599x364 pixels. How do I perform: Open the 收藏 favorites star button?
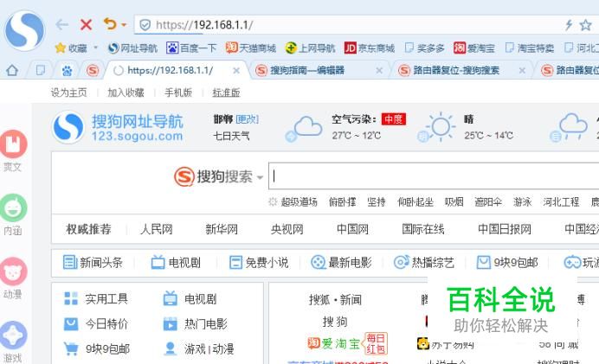tap(71, 48)
